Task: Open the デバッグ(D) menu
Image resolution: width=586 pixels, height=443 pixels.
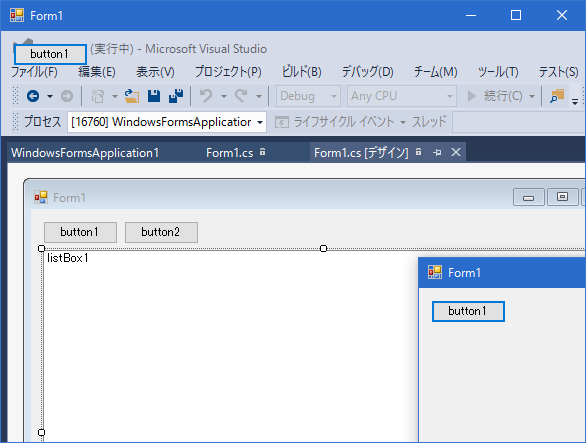Action: 368,71
